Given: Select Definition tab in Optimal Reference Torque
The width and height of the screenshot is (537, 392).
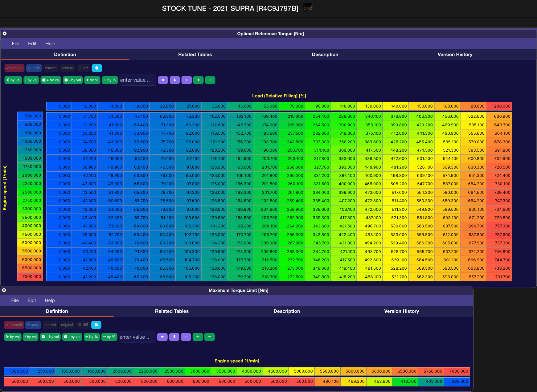Looking at the screenshot, I should [x=65, y=55].
